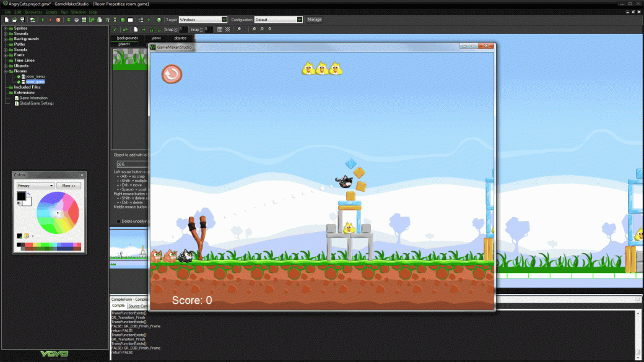Open the Run menu
This screenshot has width=644, height=362.
[64, 12]
